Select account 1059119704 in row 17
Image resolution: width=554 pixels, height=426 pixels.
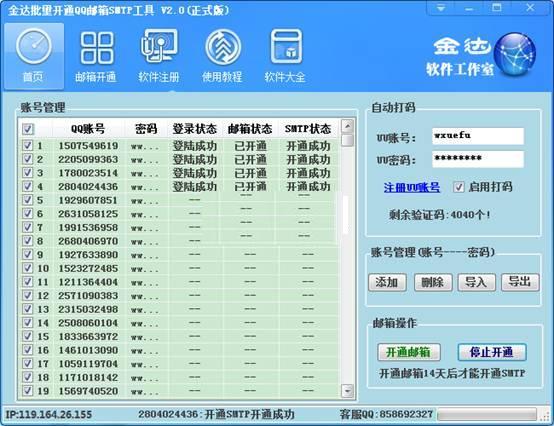tap(88, 363)
